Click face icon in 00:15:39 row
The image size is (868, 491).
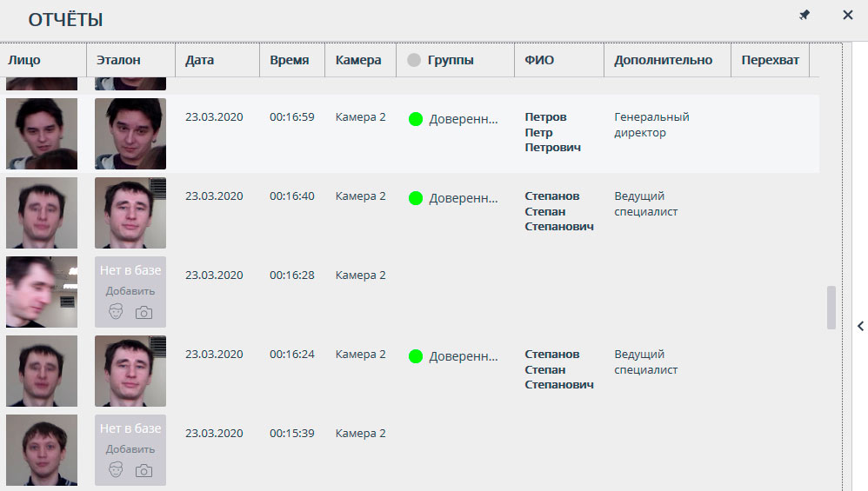coord(117,470)
